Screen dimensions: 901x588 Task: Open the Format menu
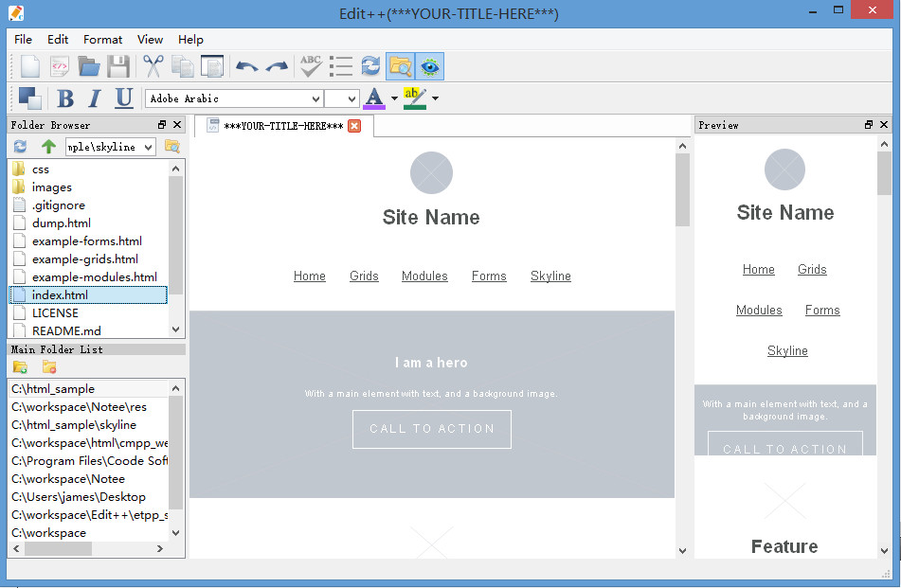[102, 40]
